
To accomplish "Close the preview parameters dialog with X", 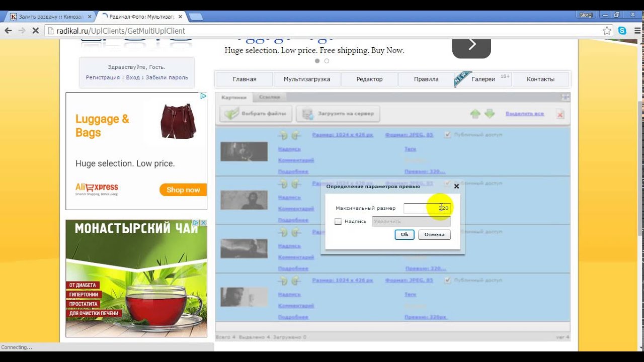I will tap(456, 186).
